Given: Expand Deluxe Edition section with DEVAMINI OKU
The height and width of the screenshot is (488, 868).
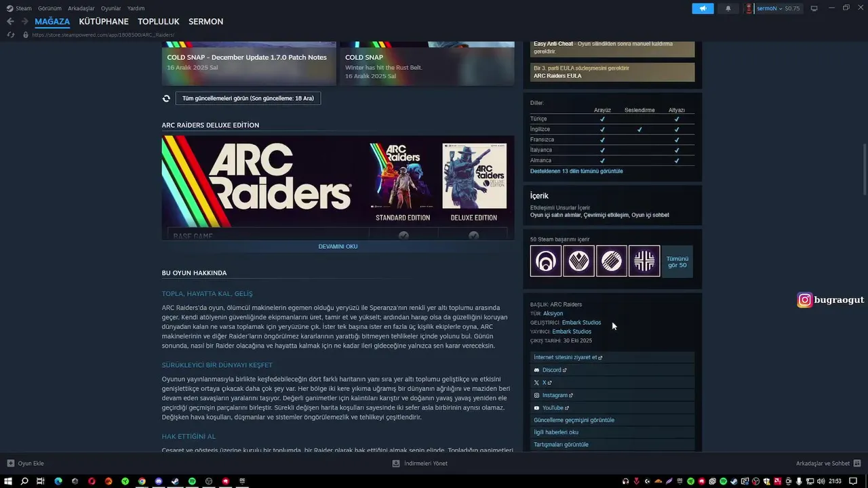Looking at the screenshot, I should [338, 246].
